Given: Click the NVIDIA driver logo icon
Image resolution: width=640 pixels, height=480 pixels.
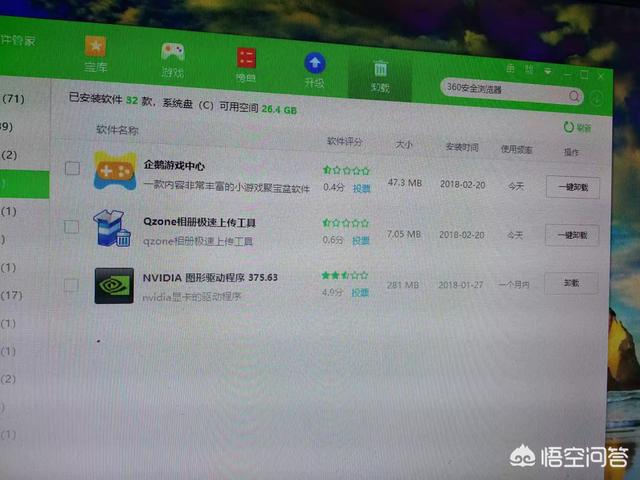Looking at the screenshot, I should point(114,286).
